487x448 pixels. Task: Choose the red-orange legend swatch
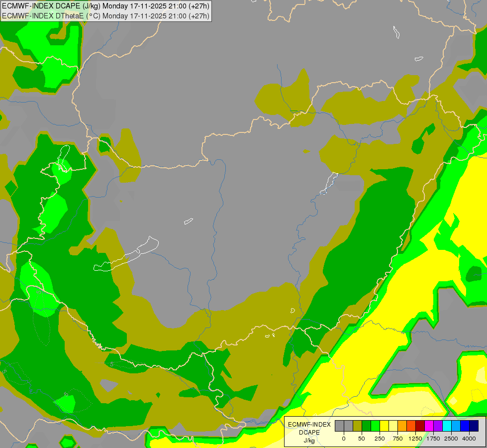411,426
